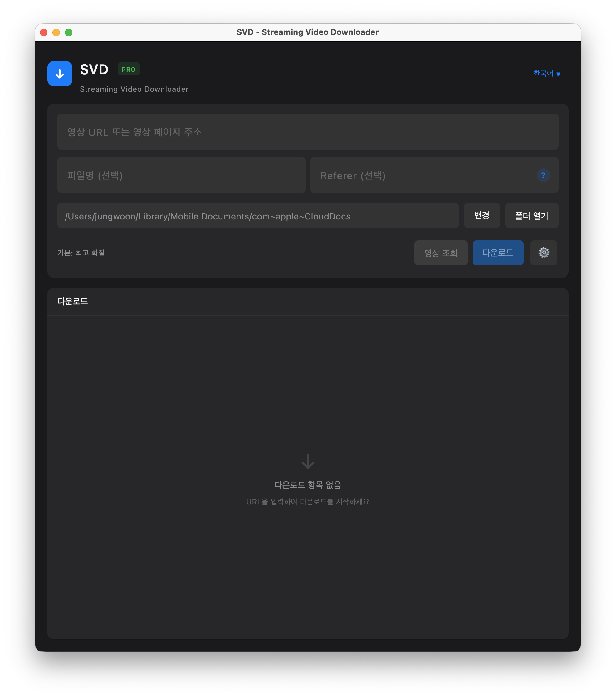This screenshot has height=698, width=616.
Task: Click the 다운로드 list section header
Action: (73, 302)
